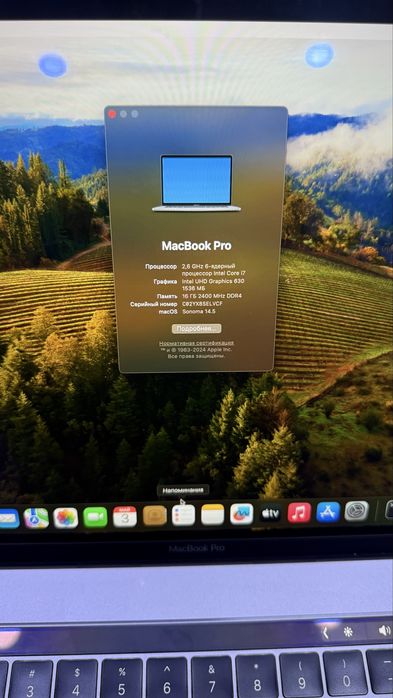Click the "Графика" label
Image resolution: width=393 pixels, height=698 pixels.
point(165,281)
